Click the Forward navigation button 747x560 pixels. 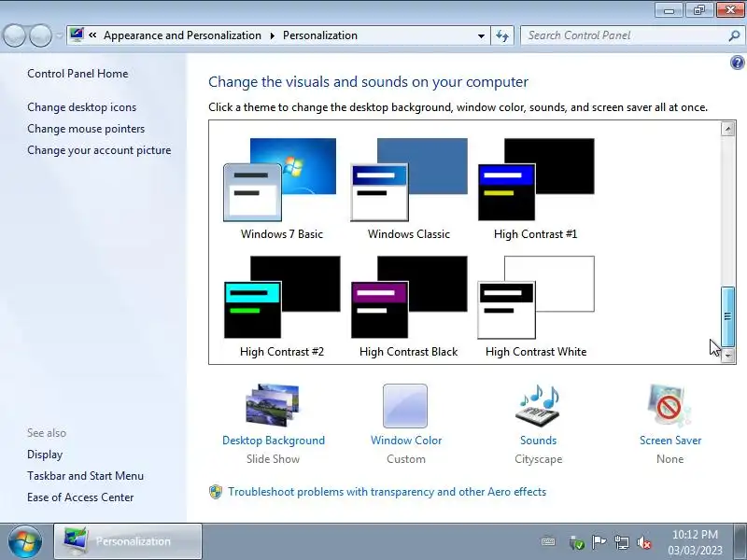pyautogui.click(x=41, y=35)
